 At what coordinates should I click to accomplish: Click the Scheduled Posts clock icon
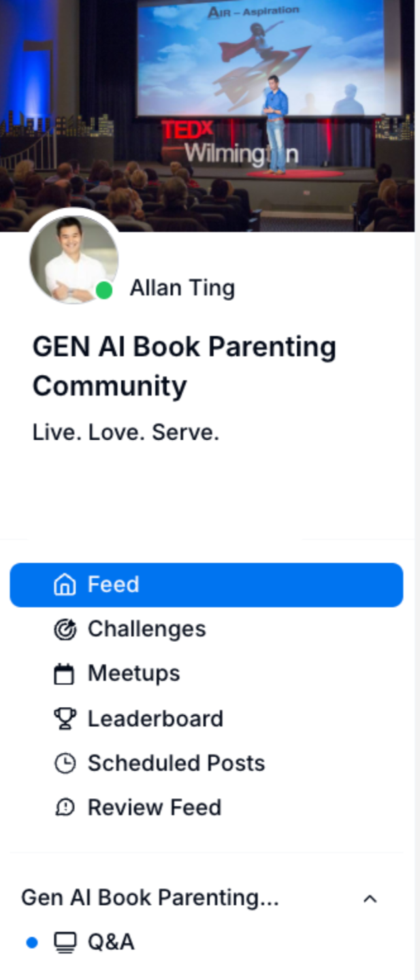coord(65,764)
